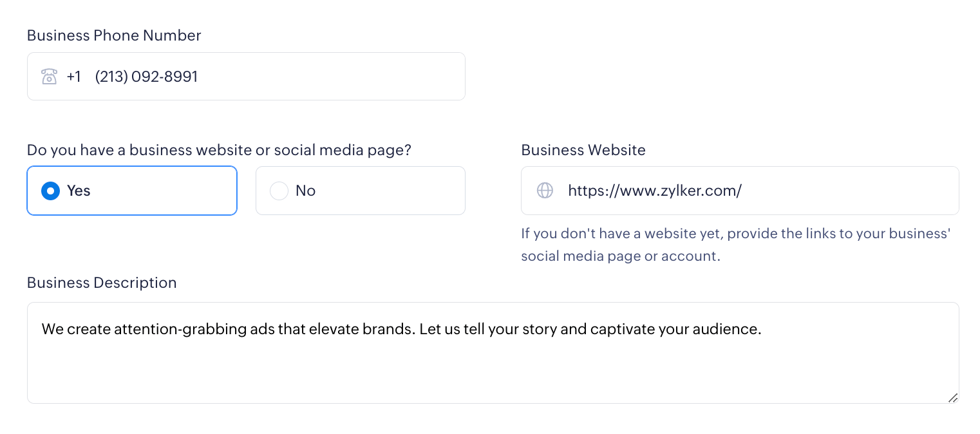Image resolution: width=980 pixels, height=434 pixels.
Task: Click the "Business Phone Number" label
Action: [x=114, y=35]
